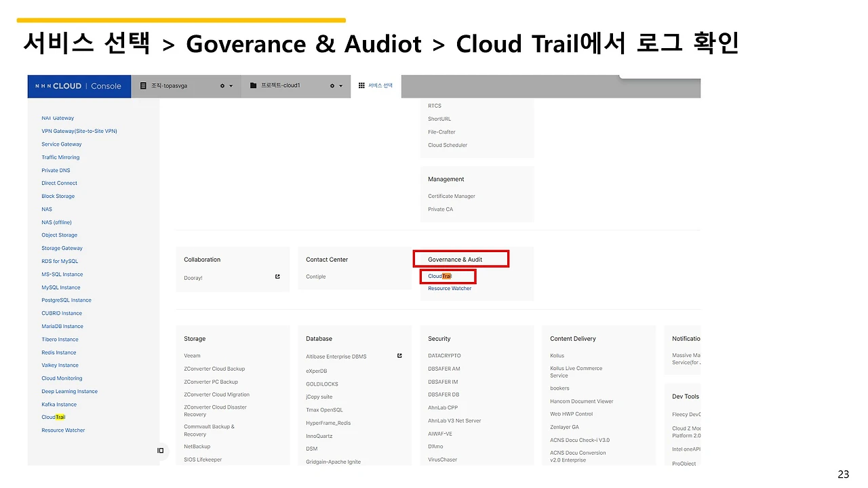
Task: Open Redis Instance
Action: point(59,352)
